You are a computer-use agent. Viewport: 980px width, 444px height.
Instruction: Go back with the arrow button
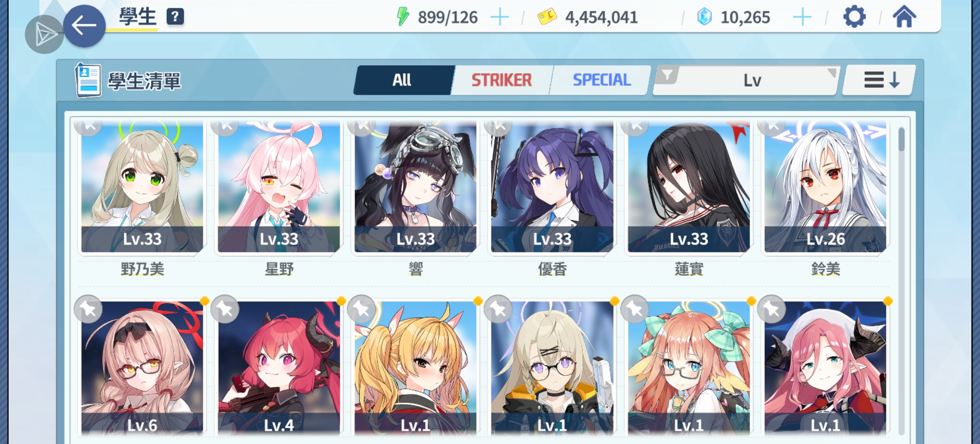point(84,26)
